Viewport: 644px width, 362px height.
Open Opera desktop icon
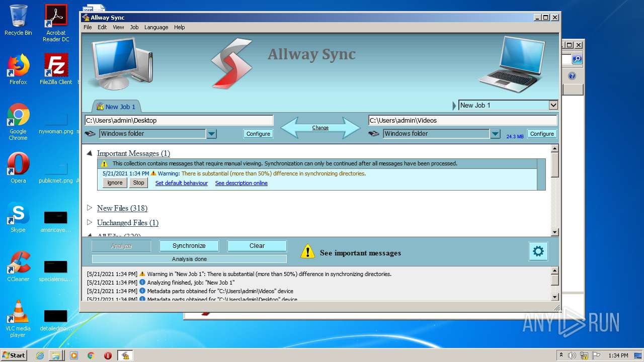click(18, 168)
